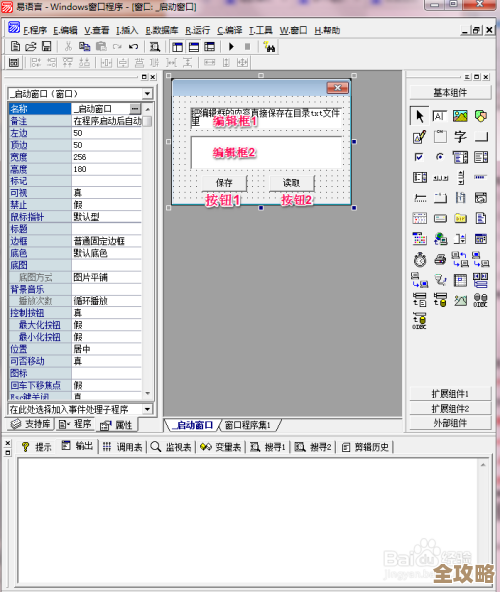The width and height of the screenshot is (500, 592).
Task: Select the printer component icon
Action: pyautogui.click(x=440, y=259)
